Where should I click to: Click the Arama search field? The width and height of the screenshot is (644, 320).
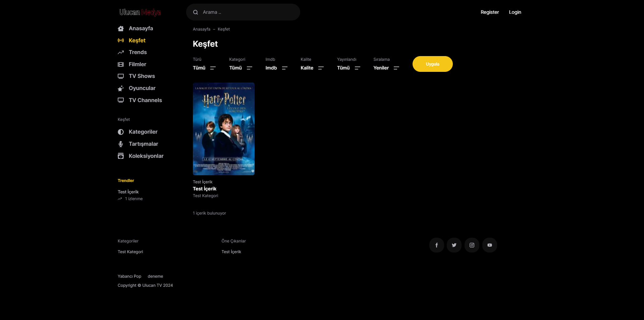click(243, 12)
